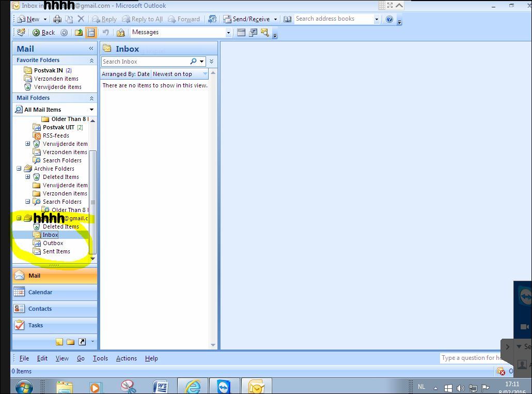
Task: Click the Group By Box icon
Action: click(253, 33)
